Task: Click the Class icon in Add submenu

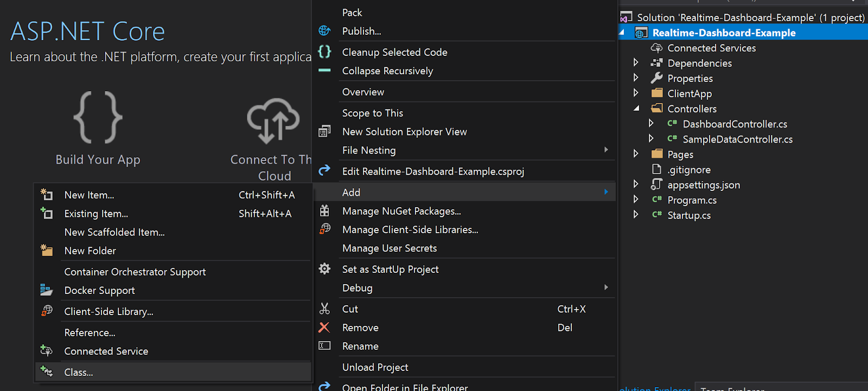Action: coord(47,372)
